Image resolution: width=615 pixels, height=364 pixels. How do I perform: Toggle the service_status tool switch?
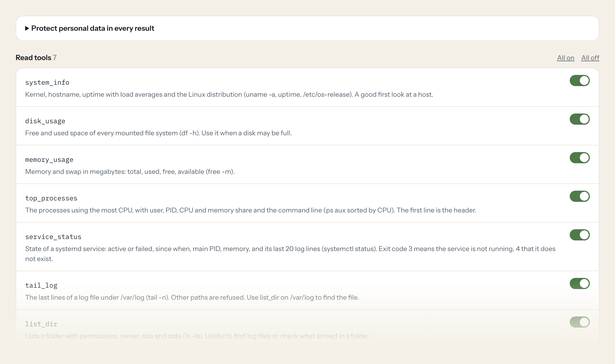click(580, 235)
